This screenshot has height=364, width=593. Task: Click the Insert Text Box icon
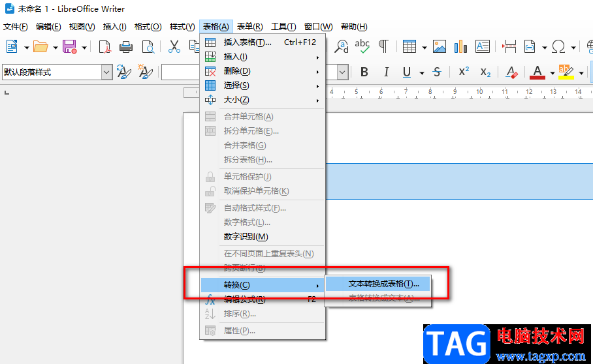(483, 47)
